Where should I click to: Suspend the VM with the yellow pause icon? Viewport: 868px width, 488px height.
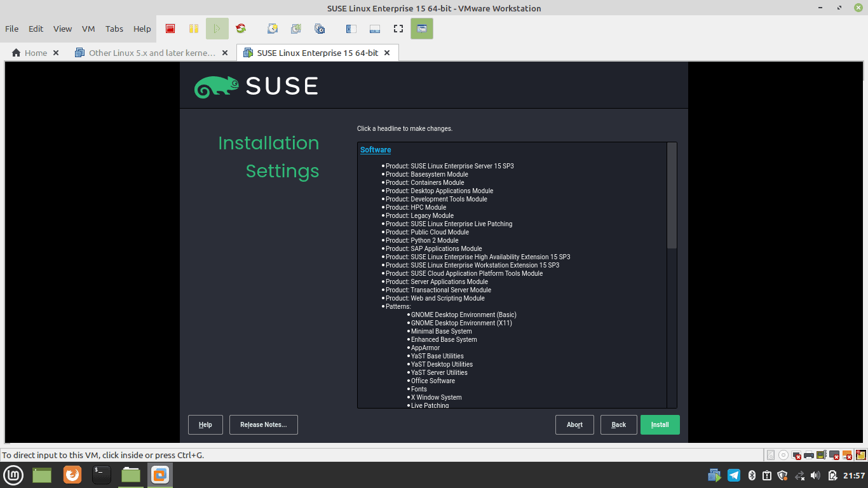(x=194, y=29)
